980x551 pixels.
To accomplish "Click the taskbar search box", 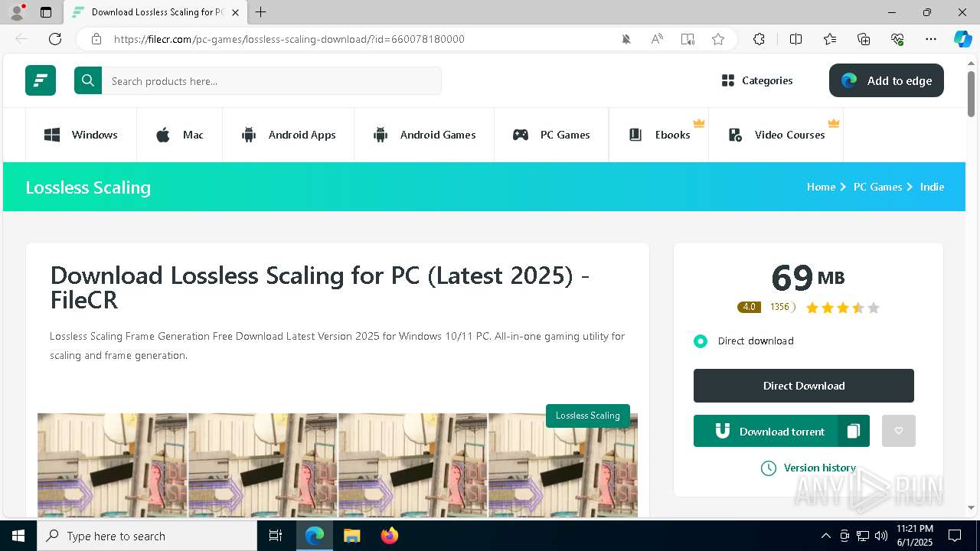I will (x=147, y=536).
